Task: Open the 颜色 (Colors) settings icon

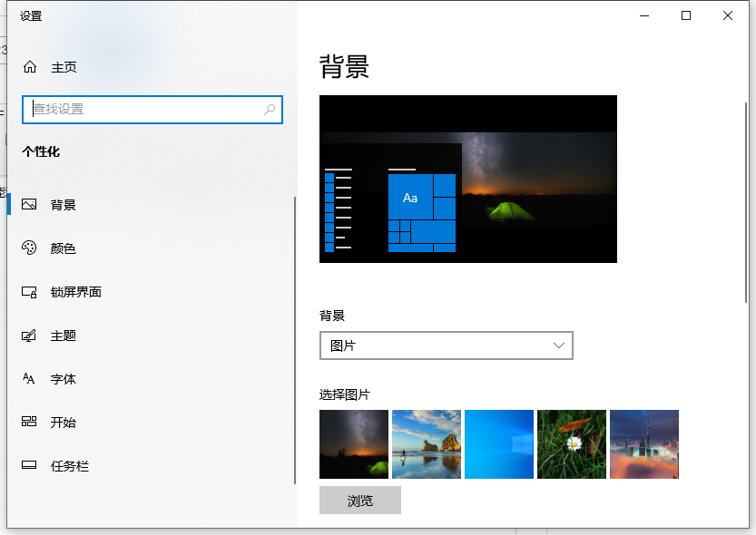Action: [x=28, y=248]
